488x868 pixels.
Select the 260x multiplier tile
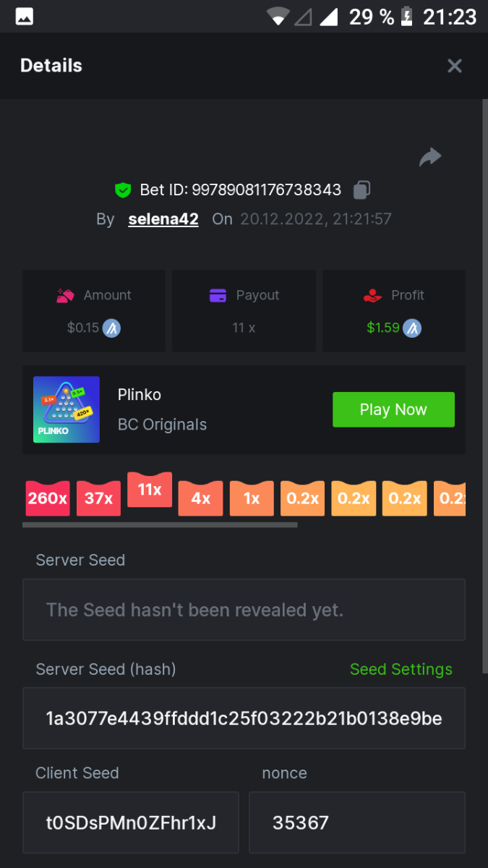coord(48,498)
